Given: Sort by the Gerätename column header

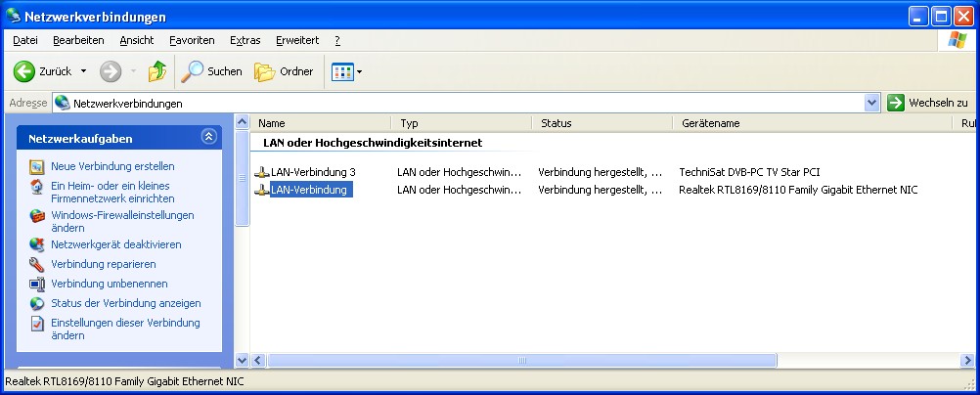Looking at the screenshot, I should (x=709, y=123).
